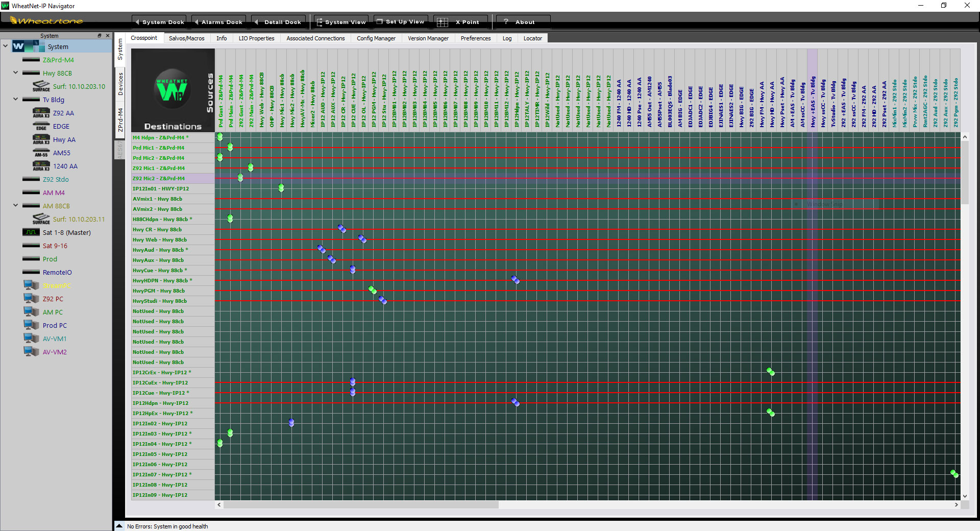Image resolution: width=980 pixels, height=531 pixels.
Task: Select the RemoteIO blade icon
Action: click(31, 272)
